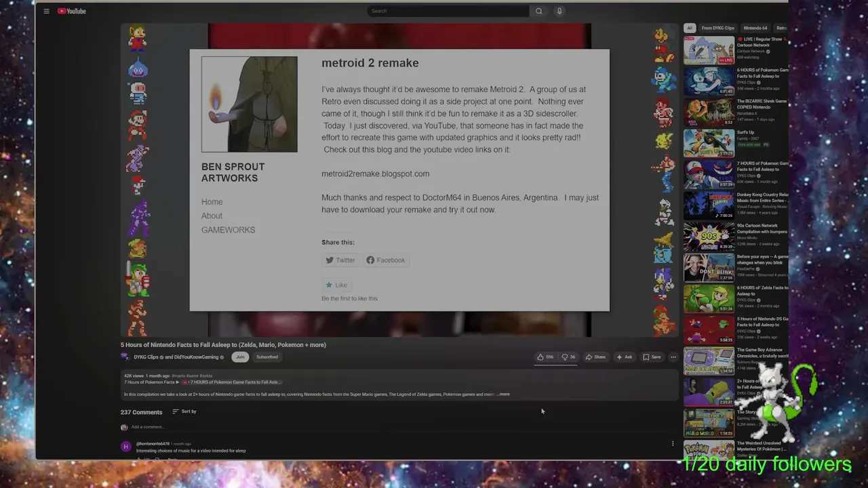Select Nintendo 64 filter chip
Viewport: 868px width, 488px height.
click(755, 28)
